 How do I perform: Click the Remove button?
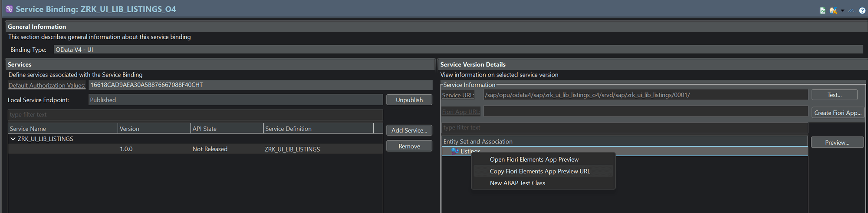point(409,146)
